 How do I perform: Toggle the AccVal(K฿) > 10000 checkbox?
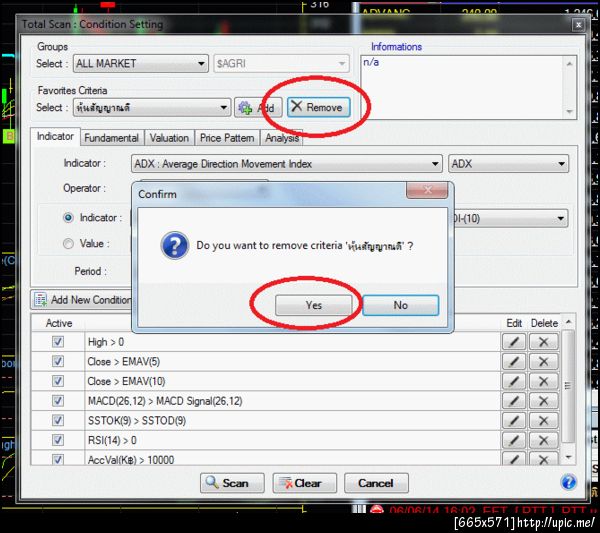click(58, 459)
